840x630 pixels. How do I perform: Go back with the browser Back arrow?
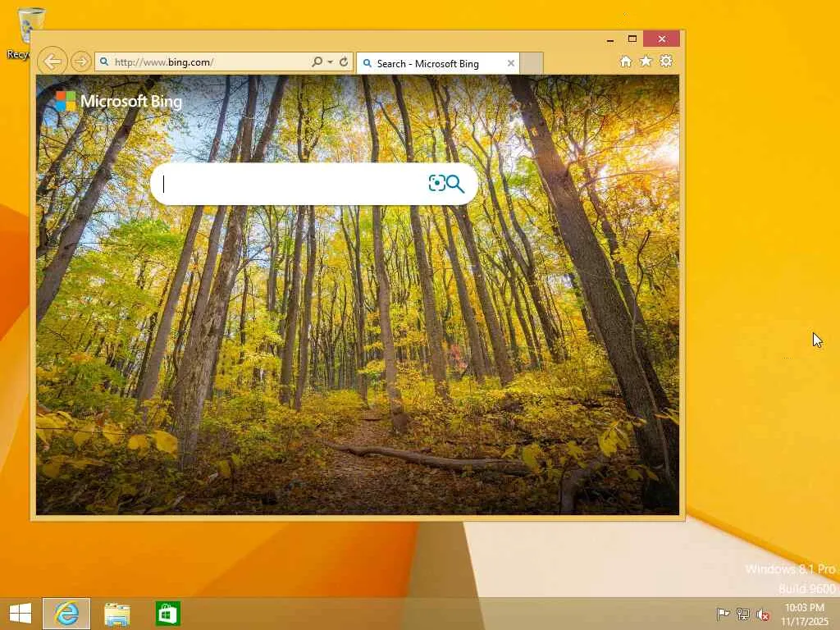click(x=52, y=62)
